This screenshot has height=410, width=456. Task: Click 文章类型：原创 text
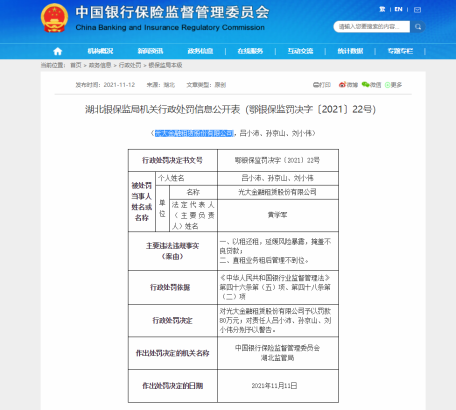coord(206,85)
